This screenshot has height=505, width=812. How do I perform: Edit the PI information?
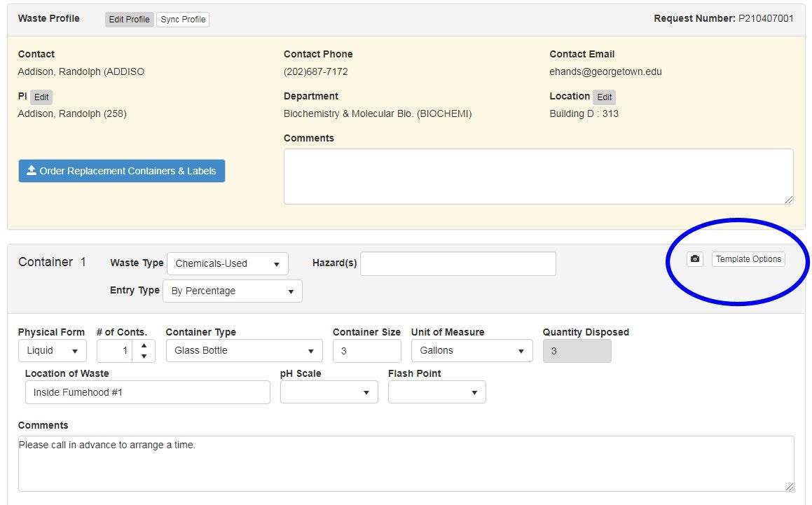(x=41, y=97)
